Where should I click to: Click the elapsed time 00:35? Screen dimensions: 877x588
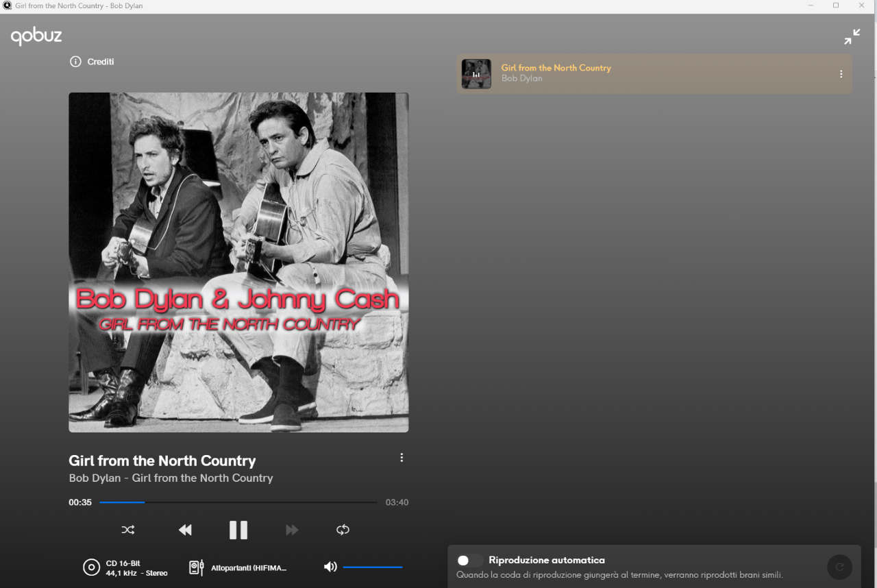point(80,502)
